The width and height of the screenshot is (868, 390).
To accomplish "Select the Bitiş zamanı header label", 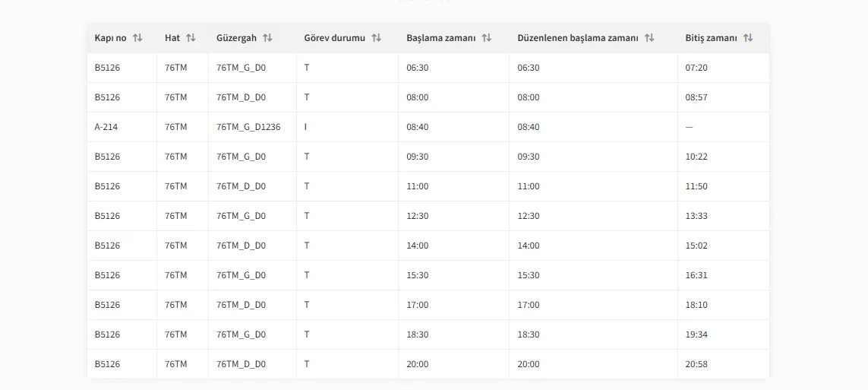I will pyautogui.click(x=711, y=38).
